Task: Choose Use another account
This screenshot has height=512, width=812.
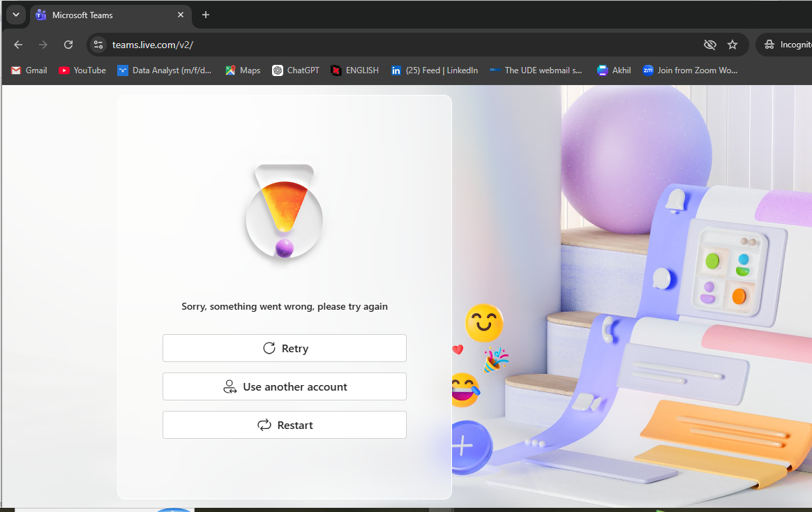Action: (285, 386)
